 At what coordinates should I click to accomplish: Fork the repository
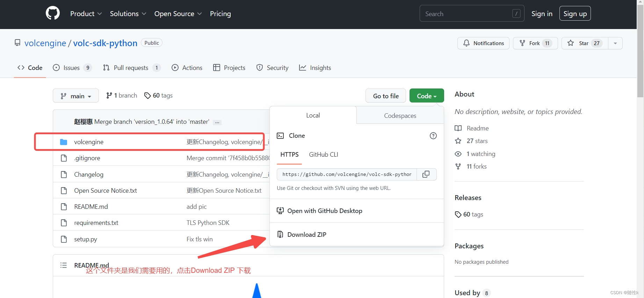535,43
